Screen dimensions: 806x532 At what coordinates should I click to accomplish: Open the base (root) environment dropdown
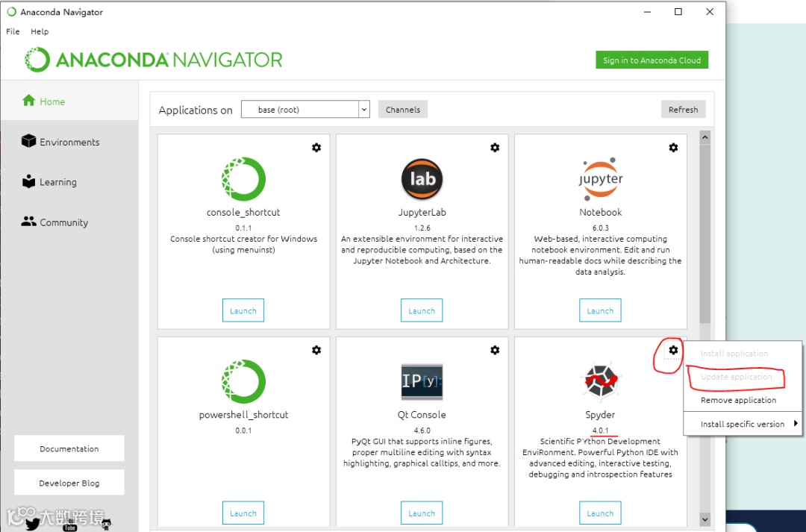[305, 109]
